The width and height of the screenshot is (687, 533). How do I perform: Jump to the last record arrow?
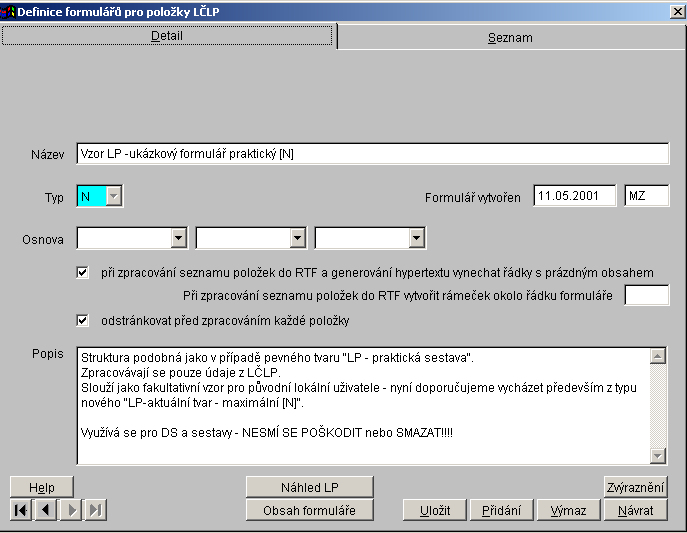[x=96, y=510]
